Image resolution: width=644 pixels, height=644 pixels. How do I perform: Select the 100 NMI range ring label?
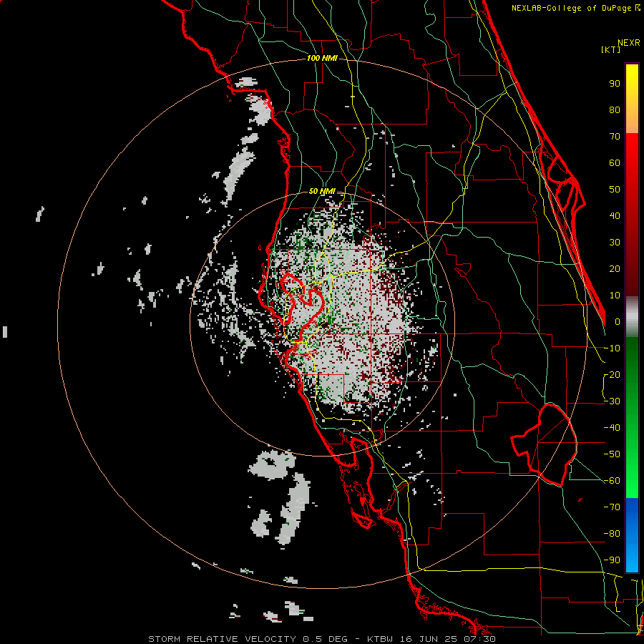pyautogui.click(x=322, y=59)
